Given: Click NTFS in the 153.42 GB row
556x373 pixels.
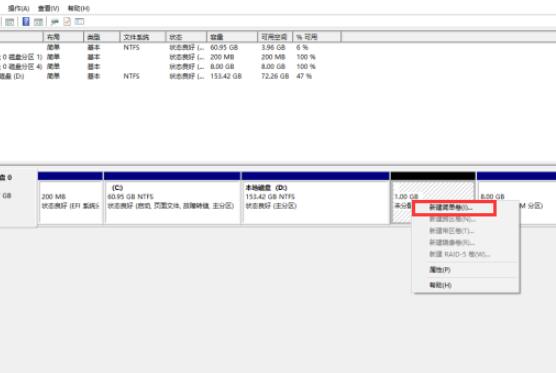Looking at the screenshot, I should click(132, 76).
